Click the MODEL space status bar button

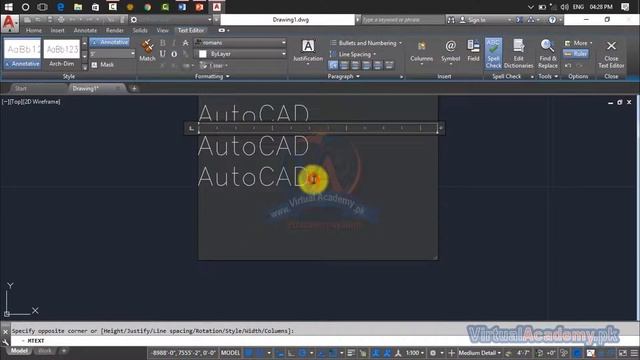point(230,353)
